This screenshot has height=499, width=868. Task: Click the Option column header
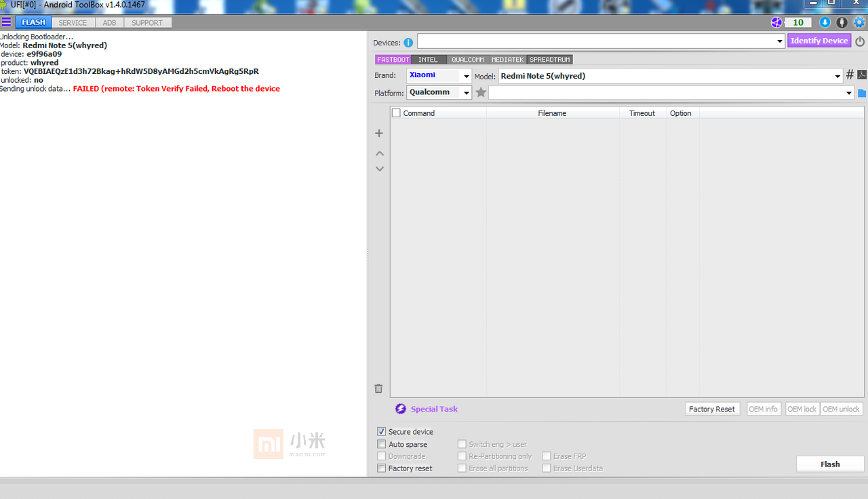tap(681, 113)
